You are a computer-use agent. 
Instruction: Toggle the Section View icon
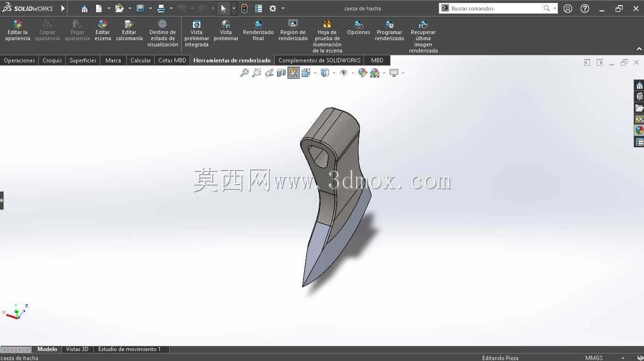pyautogui.click(x=281, y=73)
